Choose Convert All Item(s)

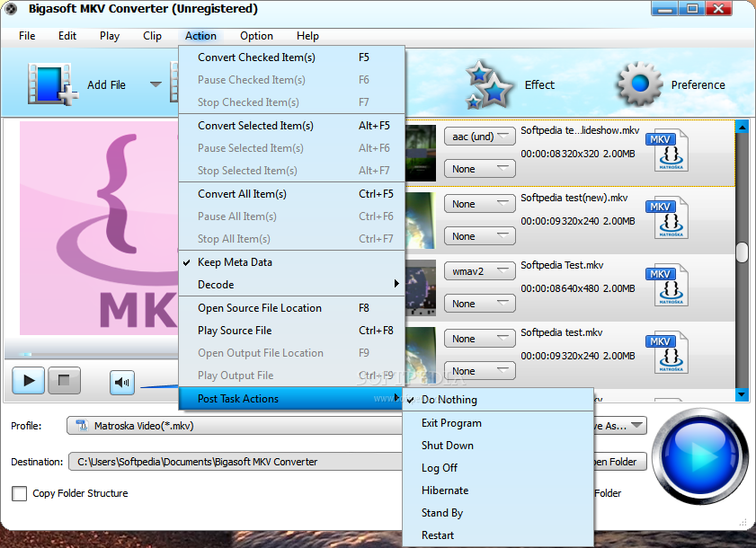291,194
